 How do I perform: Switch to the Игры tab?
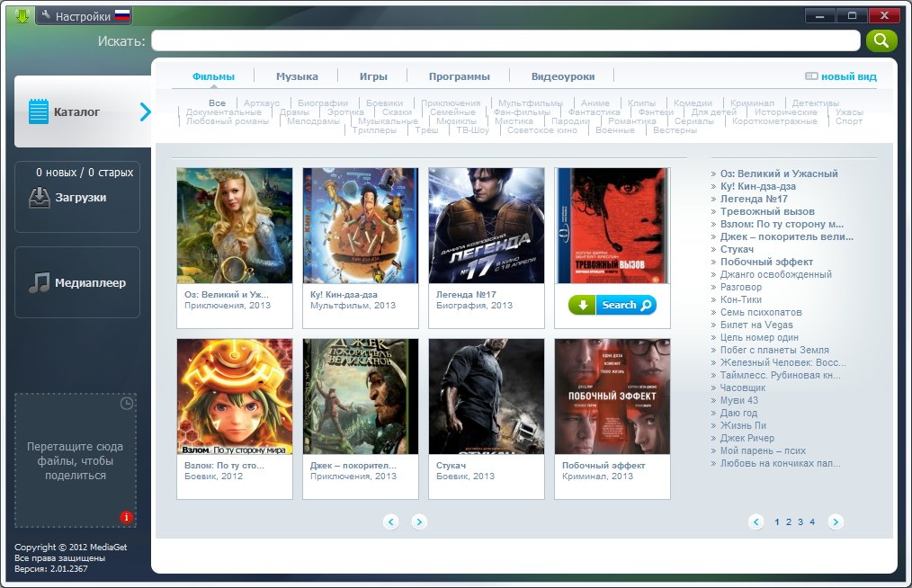click(373, 76)
